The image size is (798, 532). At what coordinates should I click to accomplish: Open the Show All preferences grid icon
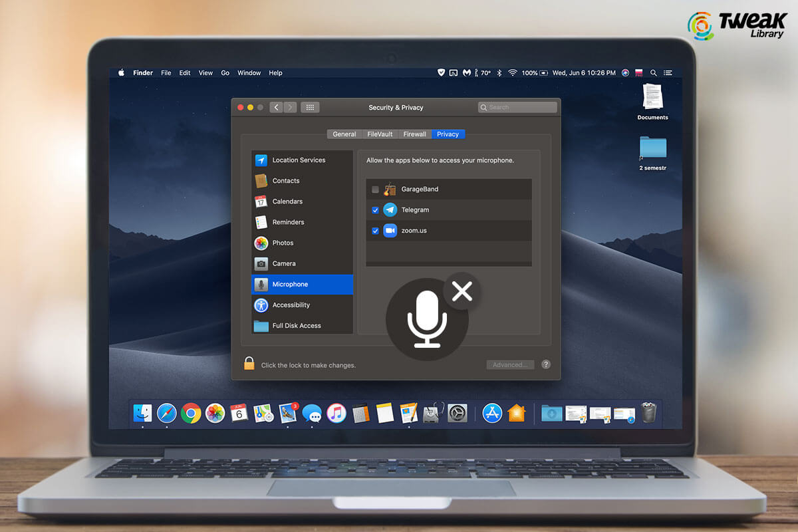pos(310,107)
